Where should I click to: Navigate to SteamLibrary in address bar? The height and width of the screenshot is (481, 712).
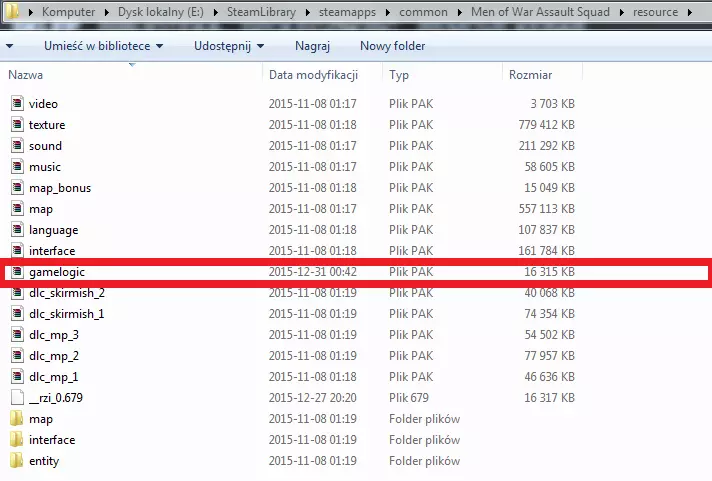point(261,12)
